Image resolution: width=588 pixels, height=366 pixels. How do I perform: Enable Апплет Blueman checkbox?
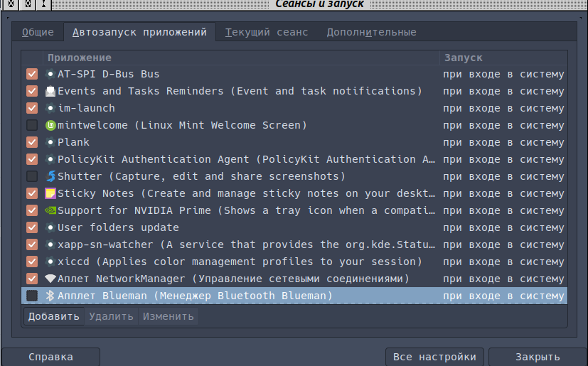pyautogui.click(x=32, y=296)
